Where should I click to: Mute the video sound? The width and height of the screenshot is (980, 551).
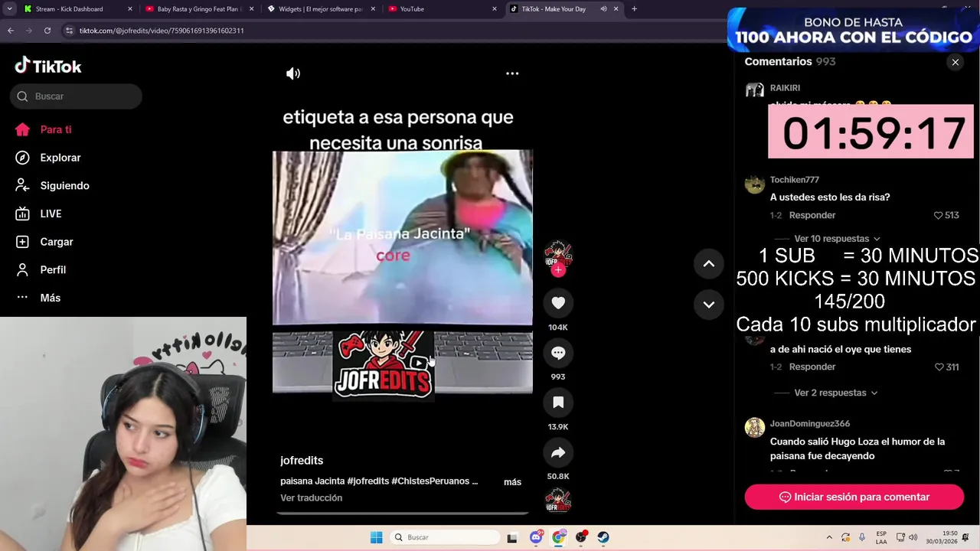[293, 73]
